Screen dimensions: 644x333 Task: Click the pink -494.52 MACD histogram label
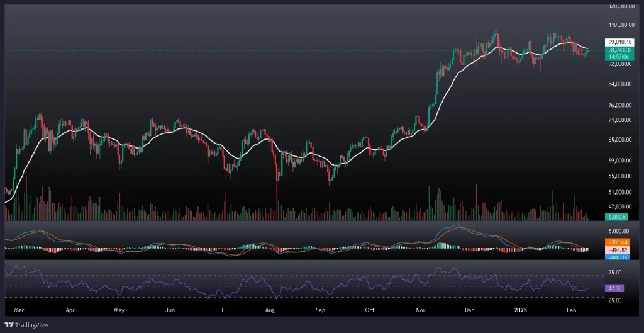coord(615,249)
